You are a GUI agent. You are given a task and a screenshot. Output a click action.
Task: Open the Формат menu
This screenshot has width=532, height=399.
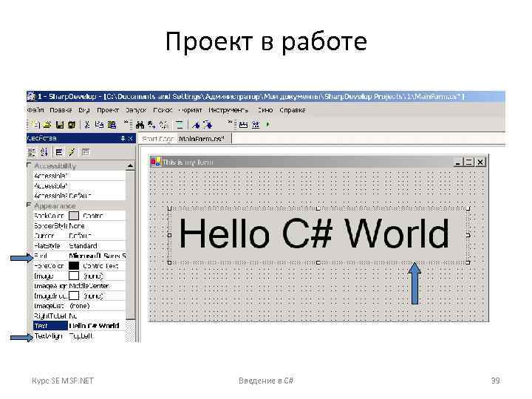(x=190, y=110)
